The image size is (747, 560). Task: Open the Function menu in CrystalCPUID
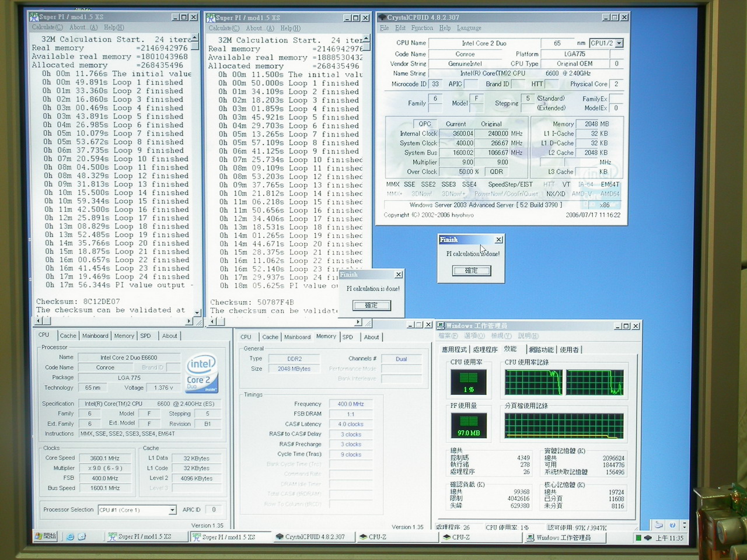point(422,28)
